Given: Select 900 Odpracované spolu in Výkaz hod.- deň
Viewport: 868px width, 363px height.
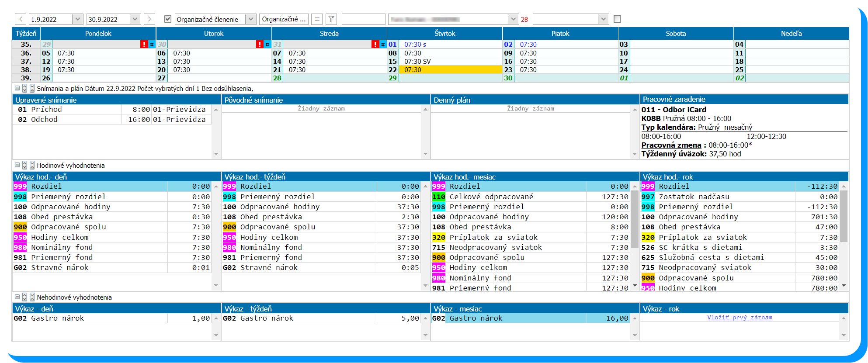Looking at the screenshot, I should pyautogui.click(x=112, y=227).
